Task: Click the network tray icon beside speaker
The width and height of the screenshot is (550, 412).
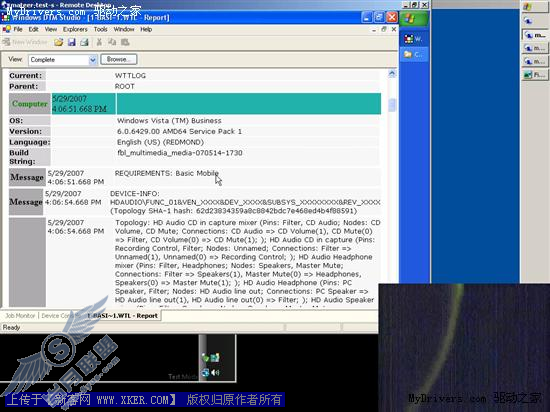Action: pyautogui.click(x=205, y=373)
